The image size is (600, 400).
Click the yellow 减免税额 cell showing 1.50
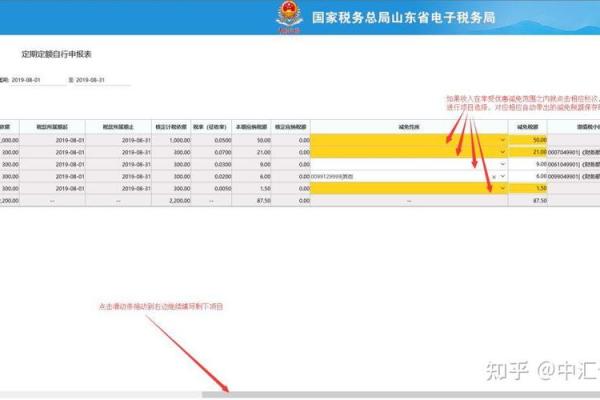coord(528,188)
